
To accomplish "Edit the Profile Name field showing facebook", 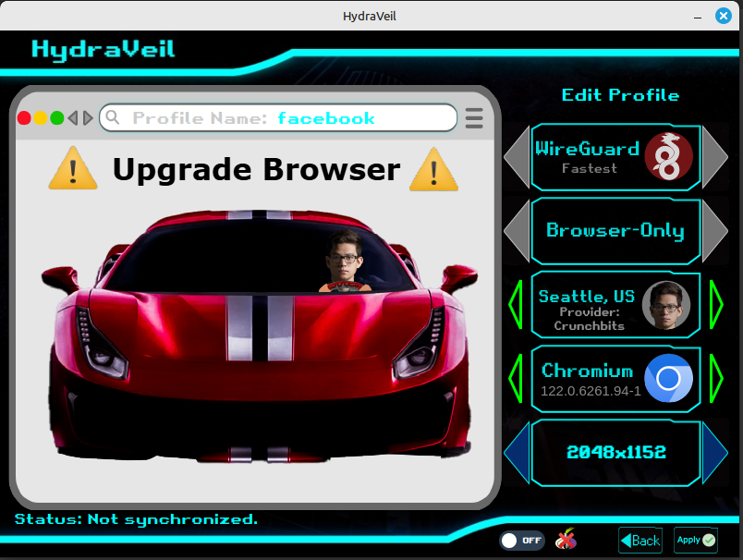I will coord(278,117).
